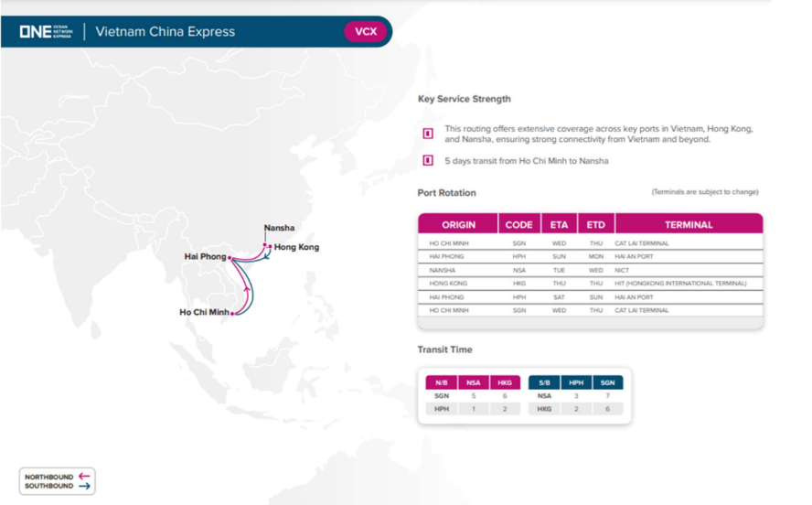Select the NANSHA row in the Port Rotation table
Viewport: 812px width, 505px height.
coord(590,270)
